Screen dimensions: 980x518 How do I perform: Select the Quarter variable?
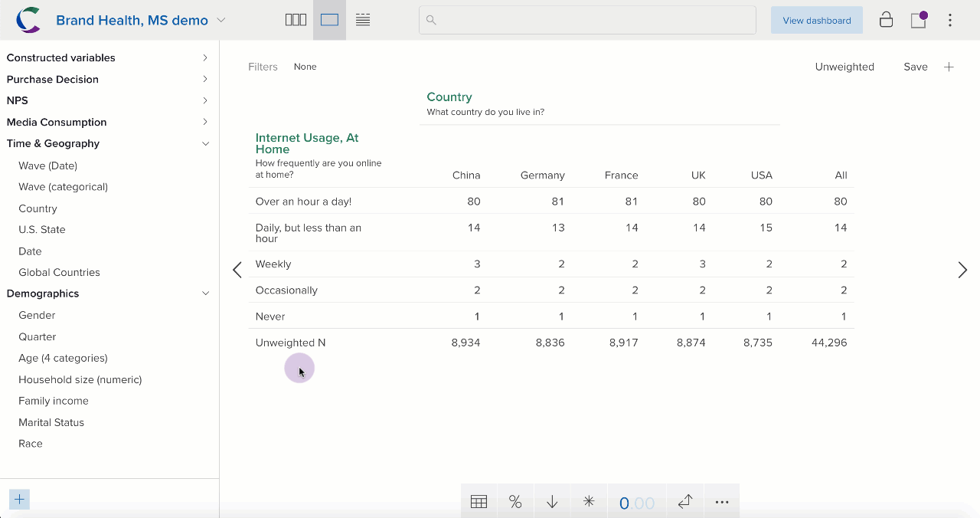coord(38,336)
